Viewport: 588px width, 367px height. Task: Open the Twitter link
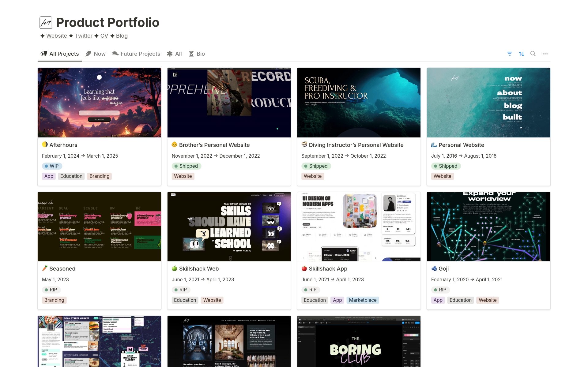84,36
